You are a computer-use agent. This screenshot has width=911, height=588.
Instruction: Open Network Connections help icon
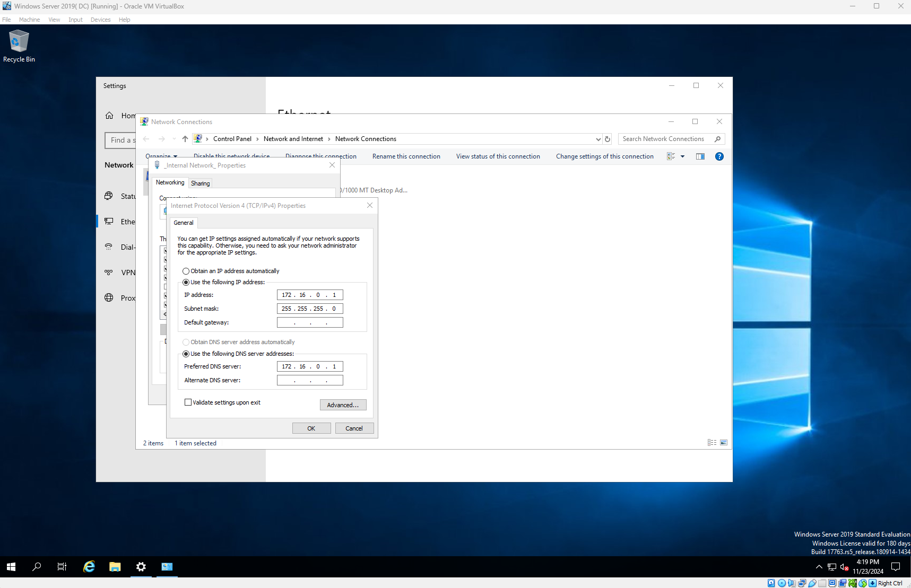pos(719,156)
